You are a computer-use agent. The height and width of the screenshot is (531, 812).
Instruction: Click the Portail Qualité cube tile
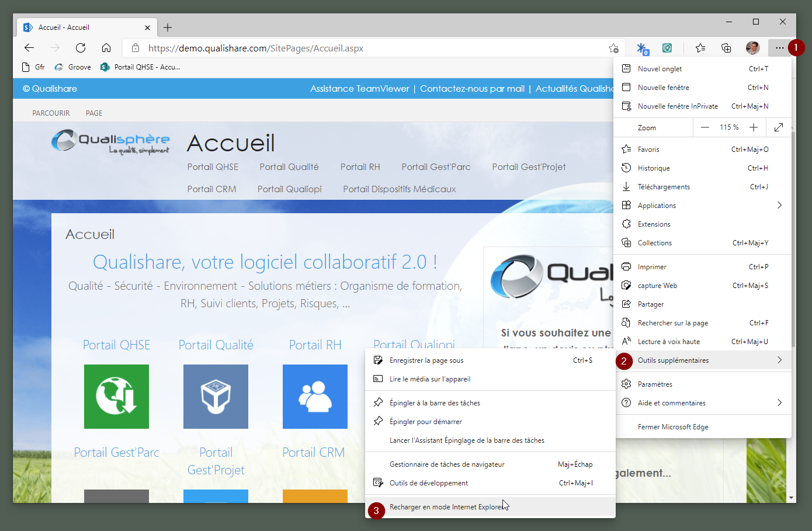click(x=216, y=397)
